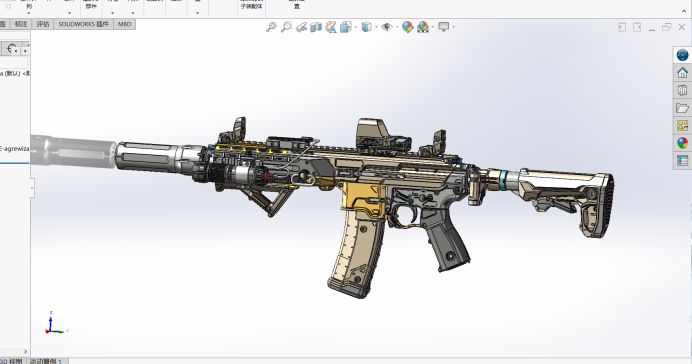Click the right panel collapse icon
The width and height of the screenshot is (692, 364).
tap(637, 27)
